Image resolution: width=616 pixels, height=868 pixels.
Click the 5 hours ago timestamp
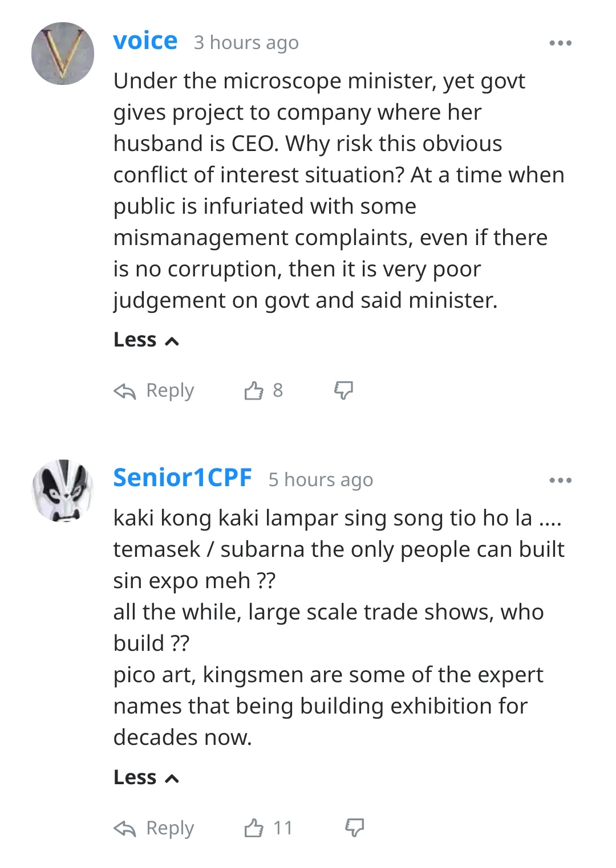click(x=321, y=480)
